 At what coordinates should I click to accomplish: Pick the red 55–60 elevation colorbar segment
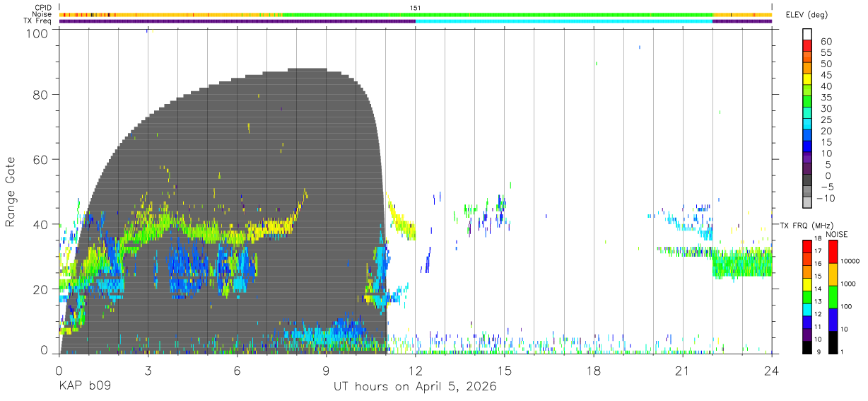[807, 47]
